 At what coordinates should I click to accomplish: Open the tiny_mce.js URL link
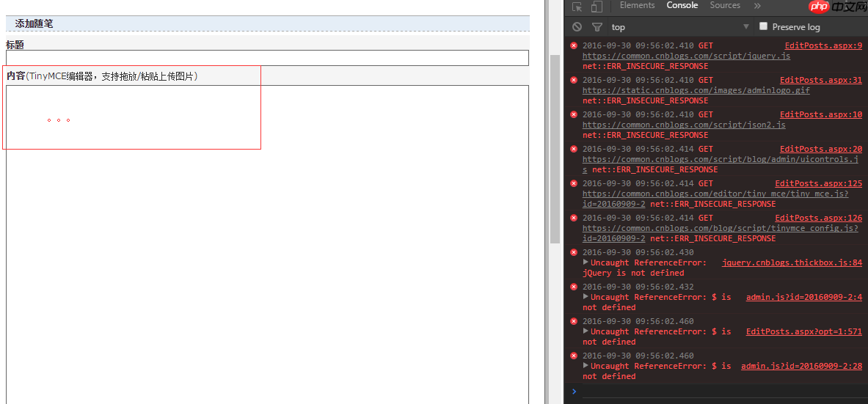(x=715, y=194)
